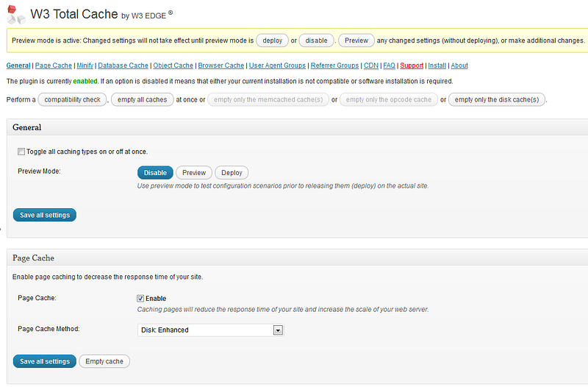Open the Minify settings tab
588x387 pixels.
click(85, 65)
